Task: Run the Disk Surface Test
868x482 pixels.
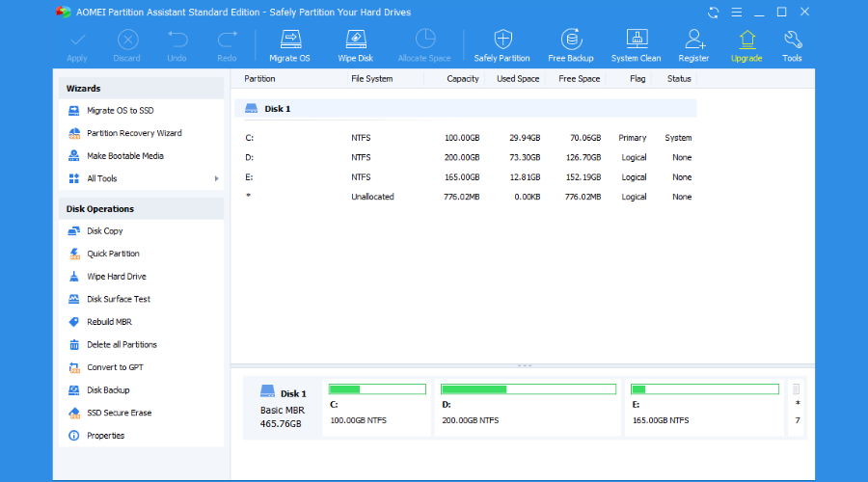Action: [x=119, y=300]
